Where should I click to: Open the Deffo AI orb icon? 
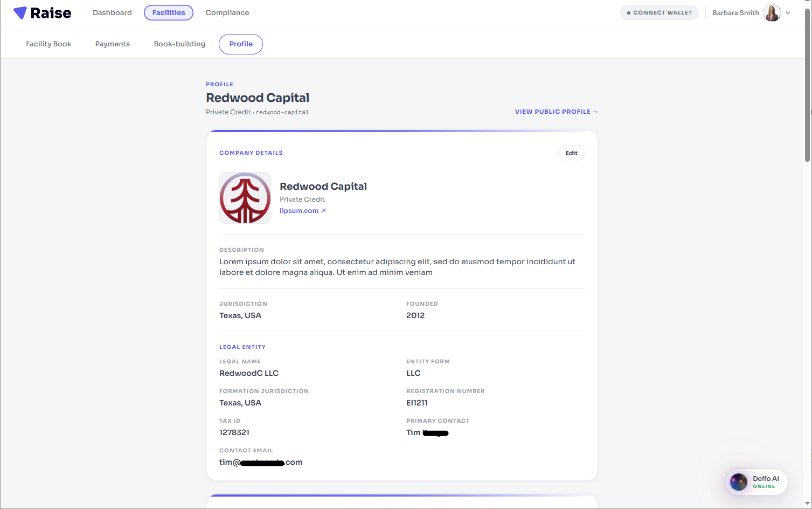(739, 482)
